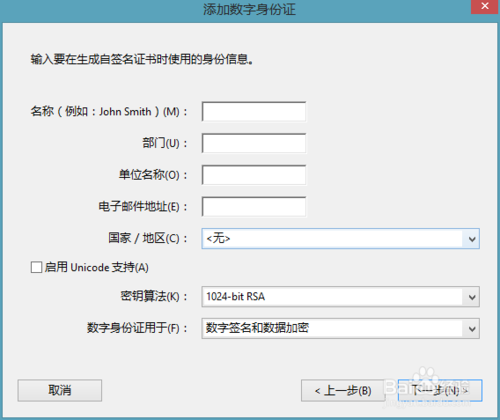This screenshot has width=500, height=420.
Task: Open the 密钥算法 box showing 1024-bit RSA
Action: pyautogui.click(x=340, y=297)
